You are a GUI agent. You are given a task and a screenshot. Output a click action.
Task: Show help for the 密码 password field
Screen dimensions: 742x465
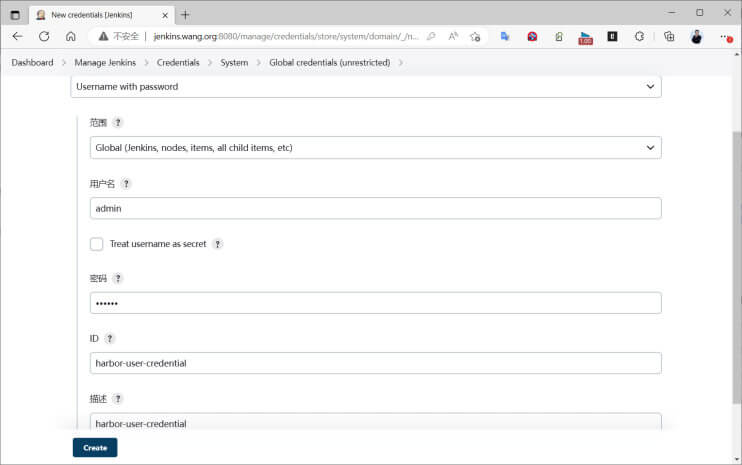(x=118, y=278)
